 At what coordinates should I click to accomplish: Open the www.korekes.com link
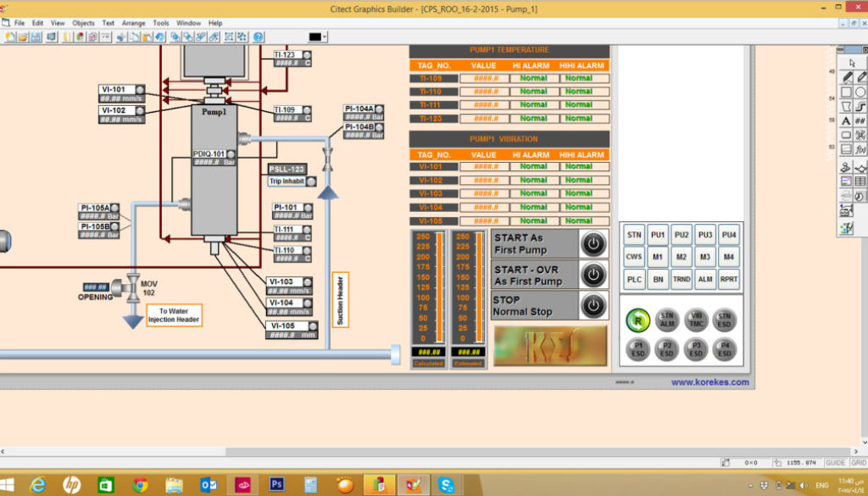pyautogui.click(x=710, y=382)
